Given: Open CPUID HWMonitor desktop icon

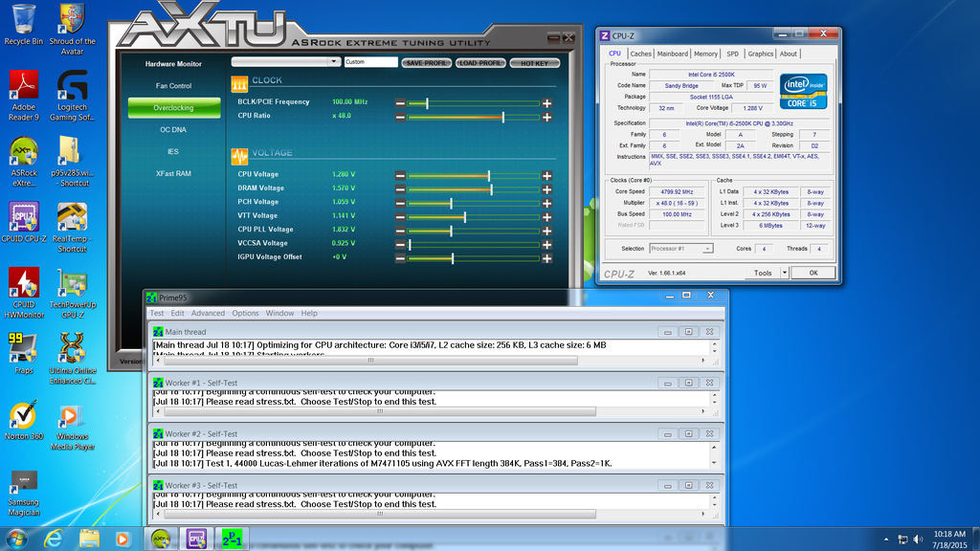Looking at the screenshot, I should click(24, 293).
